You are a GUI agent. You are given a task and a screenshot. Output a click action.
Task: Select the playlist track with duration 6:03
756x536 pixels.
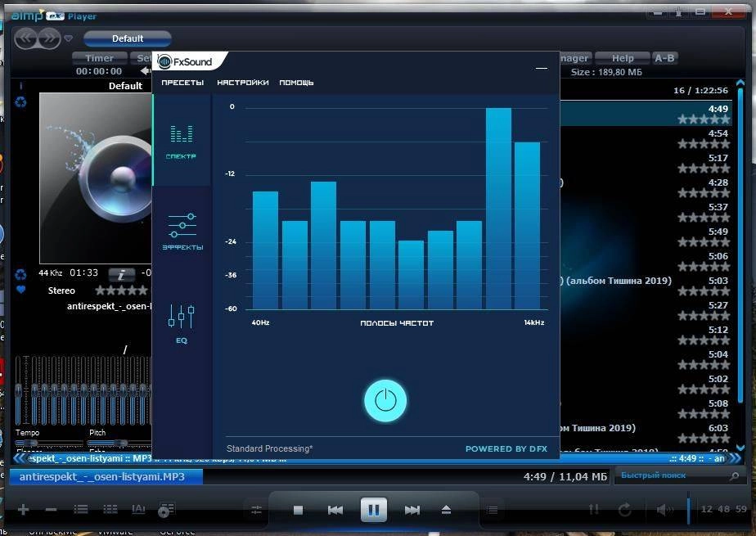coord(646,433)
